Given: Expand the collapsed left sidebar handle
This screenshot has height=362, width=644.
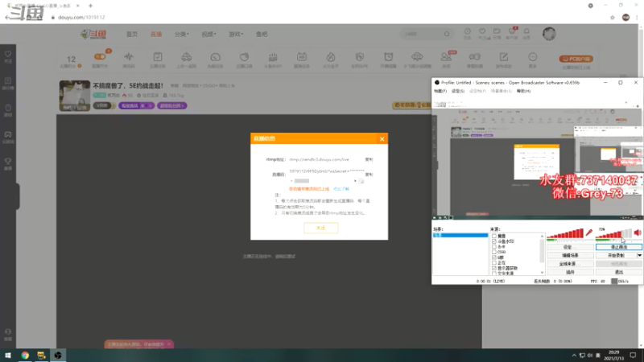Looking at the screenshot, I should point(18,196).
